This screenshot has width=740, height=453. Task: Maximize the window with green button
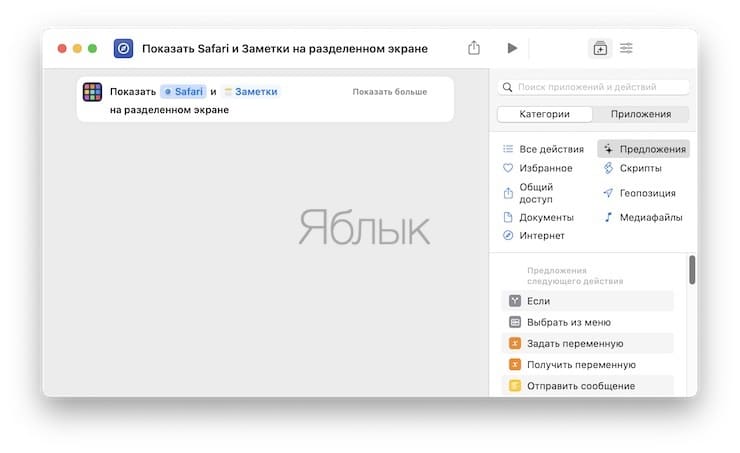point(92,49)
